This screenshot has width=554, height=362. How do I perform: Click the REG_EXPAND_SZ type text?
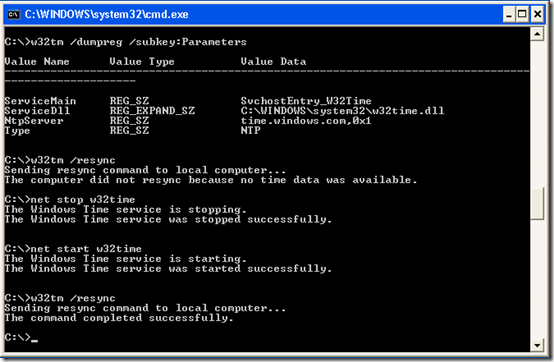coord(152,111)
